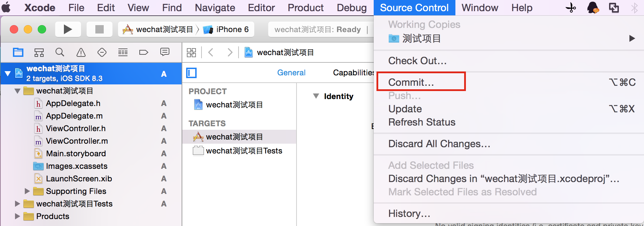Open the Report navigator speech-bubble icon
The width and height of the screenshot is (644, 226).
pos(165,52)
